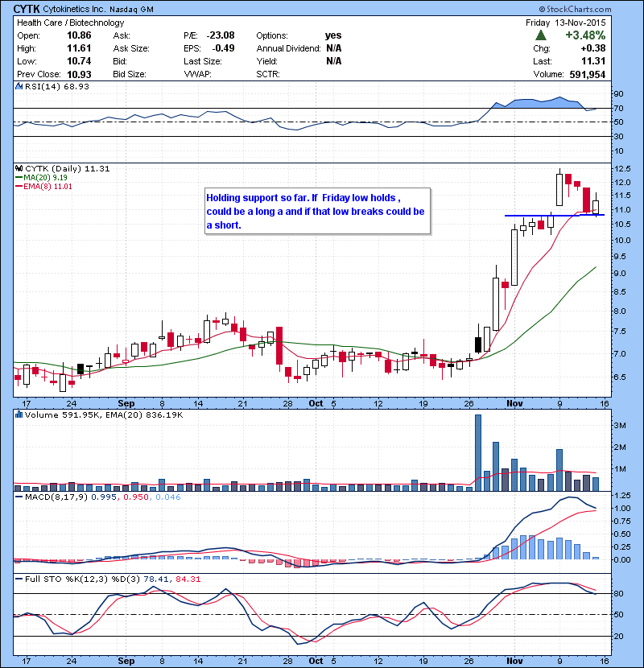Click the blue horizontal support line
This screenshot has width=644, height=668.
555,215
